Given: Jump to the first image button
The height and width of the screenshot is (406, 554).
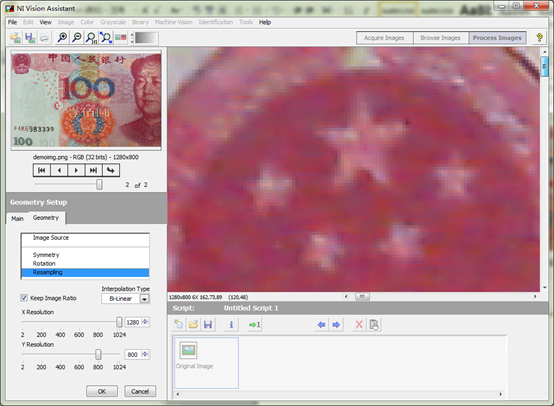Looking at the screenshot, I should coord(42,170).
